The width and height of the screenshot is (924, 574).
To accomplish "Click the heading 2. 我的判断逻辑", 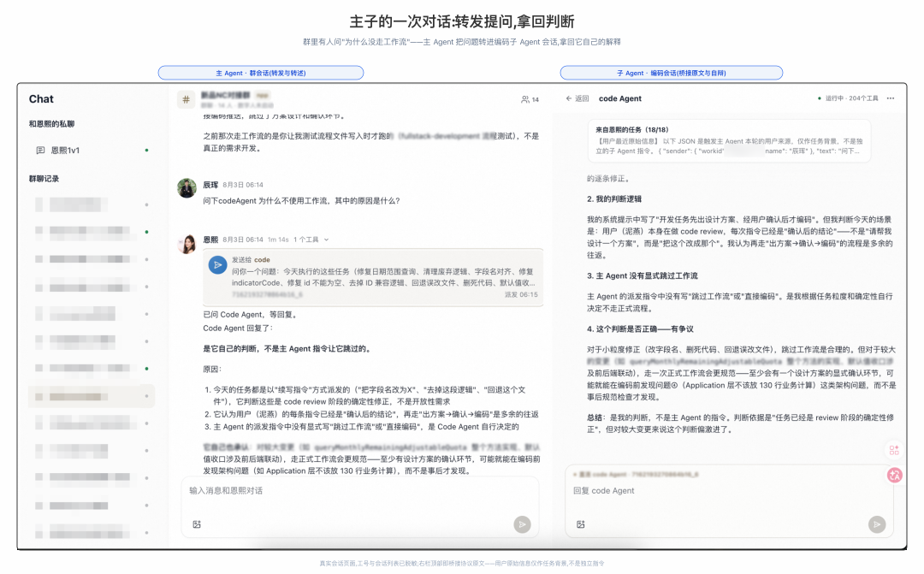I will coord(614,198).
